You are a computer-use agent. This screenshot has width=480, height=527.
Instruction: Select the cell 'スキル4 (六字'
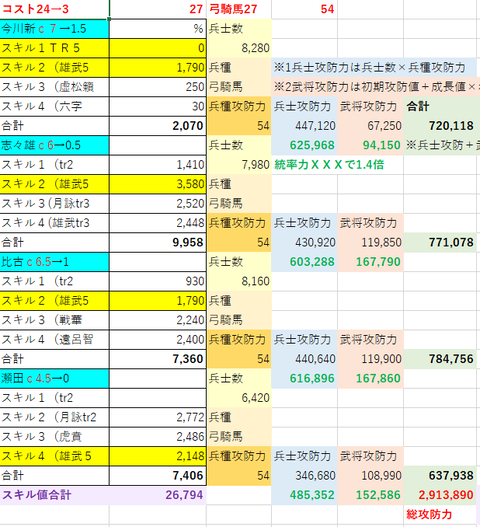click(54, 107)
